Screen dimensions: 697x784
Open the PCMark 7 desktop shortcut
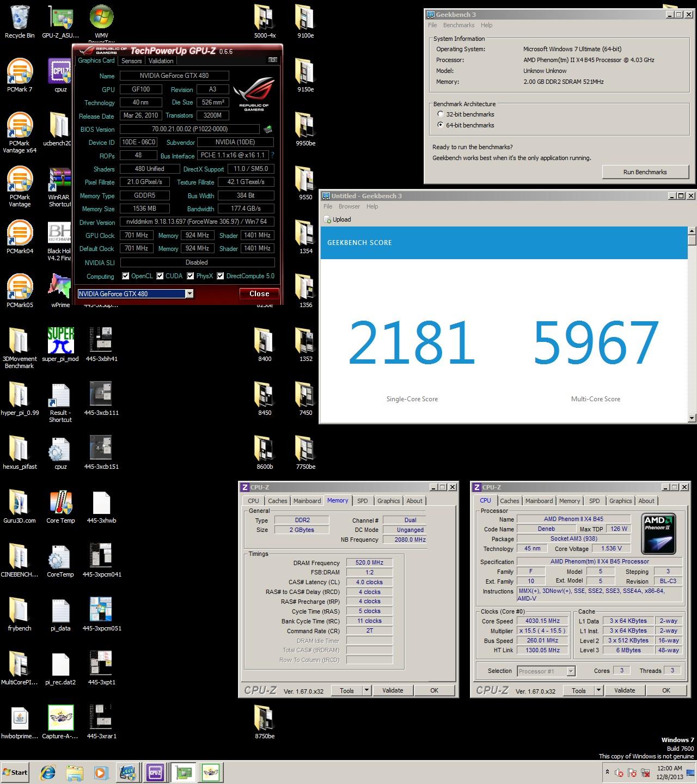pyautogui.click(x=20, y=76)
